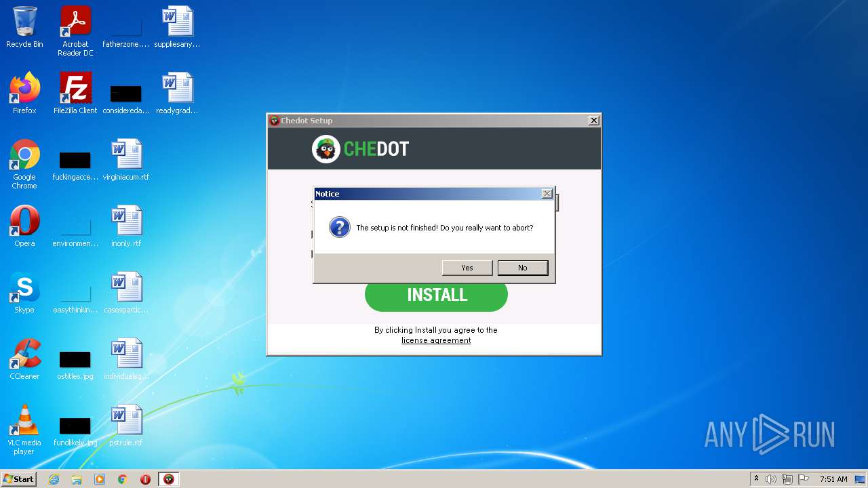Click the 7:51 AM clock
The image size is (868, 488).
(833, 479)
